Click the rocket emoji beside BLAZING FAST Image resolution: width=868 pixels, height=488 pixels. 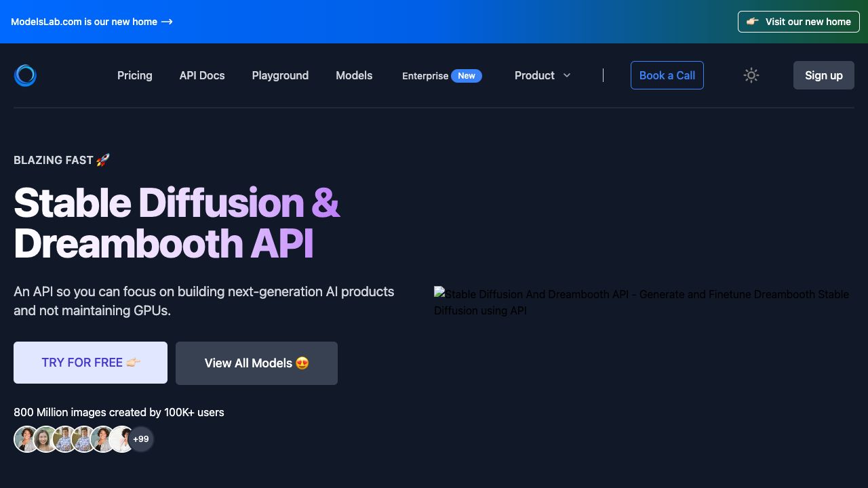pyautogui.click(x=103, y=160)
